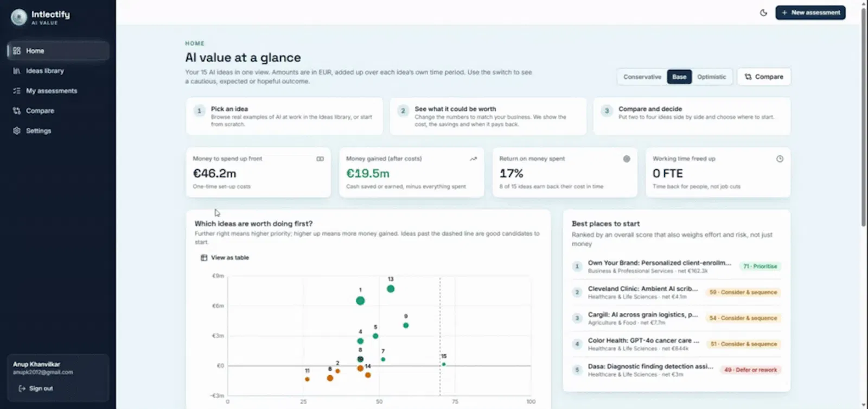868x409 pixels.
Task: Open Color Health: GPT-4o cancer care idea
Action: 676,344
